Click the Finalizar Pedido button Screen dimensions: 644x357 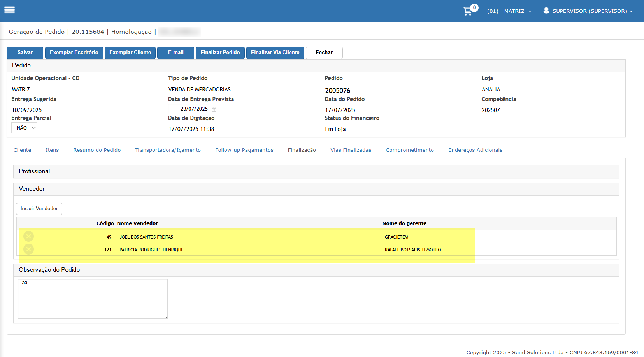click(220, 53)
